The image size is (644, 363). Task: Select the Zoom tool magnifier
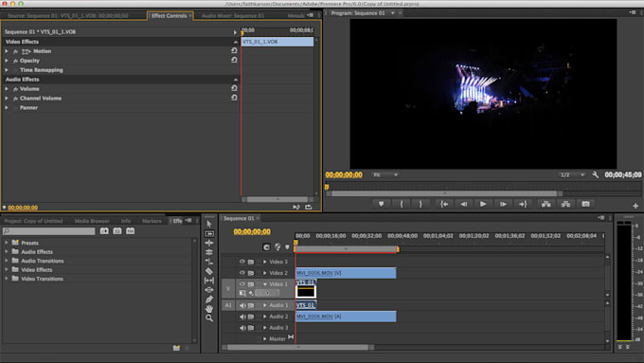(209, 318)
